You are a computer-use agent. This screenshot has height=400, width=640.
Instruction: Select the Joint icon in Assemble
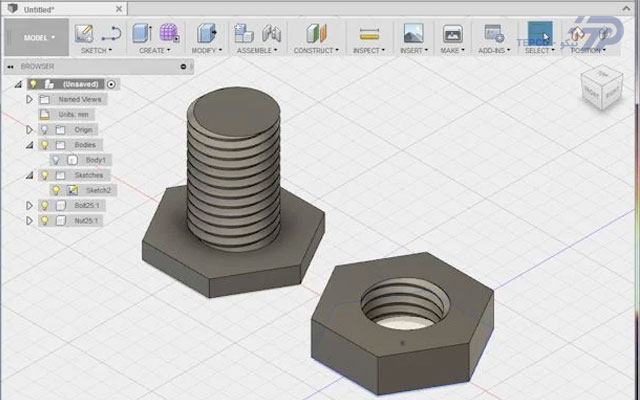271,33
